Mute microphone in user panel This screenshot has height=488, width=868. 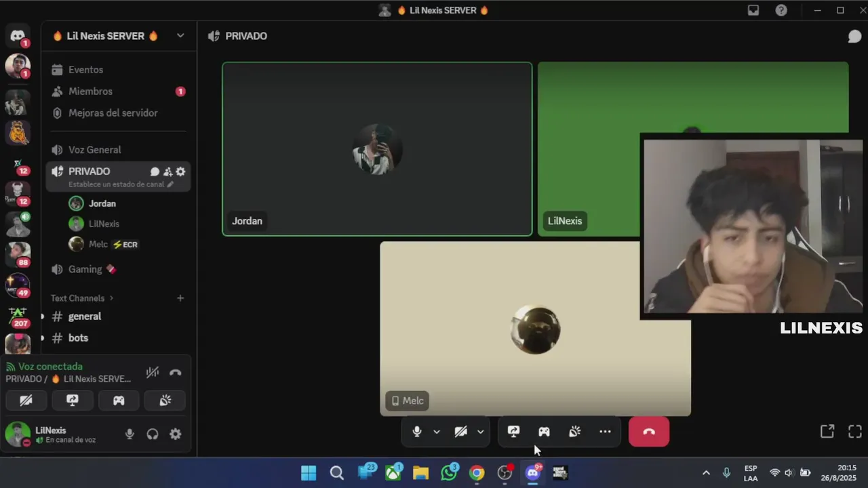tap(130, 434)
